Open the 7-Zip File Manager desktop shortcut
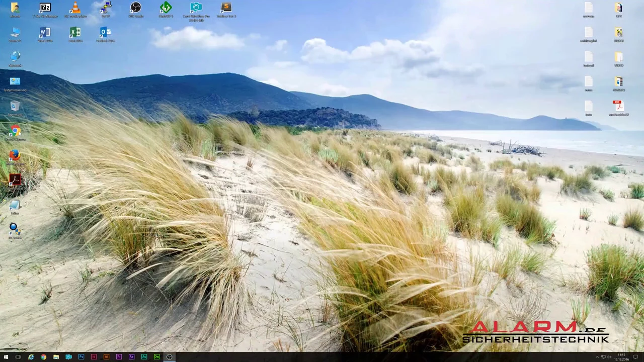Image resolution: width=644 pixels, height=362 pixels. [45, 10]
